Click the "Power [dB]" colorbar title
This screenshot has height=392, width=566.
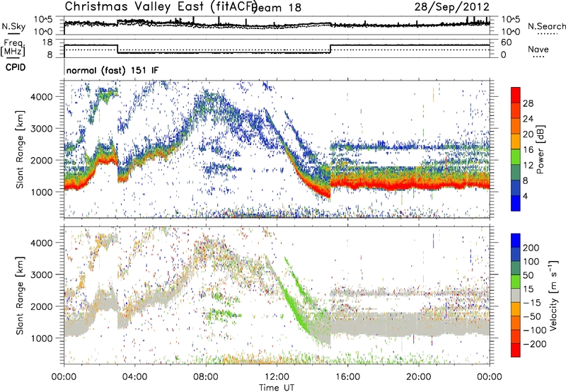(540, 149)
